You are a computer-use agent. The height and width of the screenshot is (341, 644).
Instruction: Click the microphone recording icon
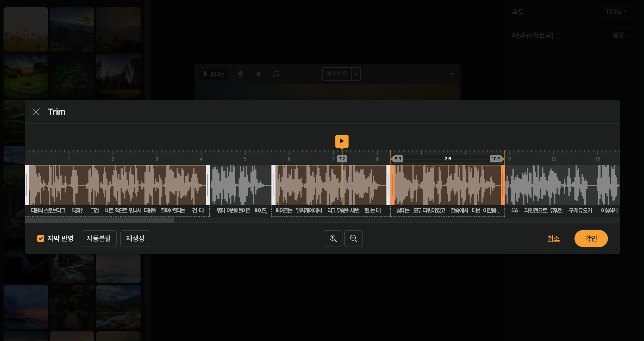click(x=240, y=74)
